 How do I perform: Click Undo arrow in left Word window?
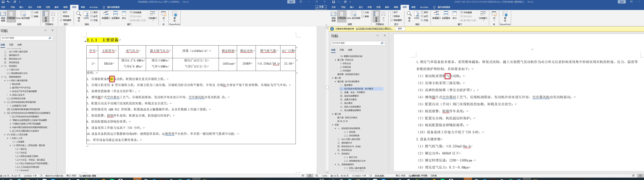click(8, 2)
